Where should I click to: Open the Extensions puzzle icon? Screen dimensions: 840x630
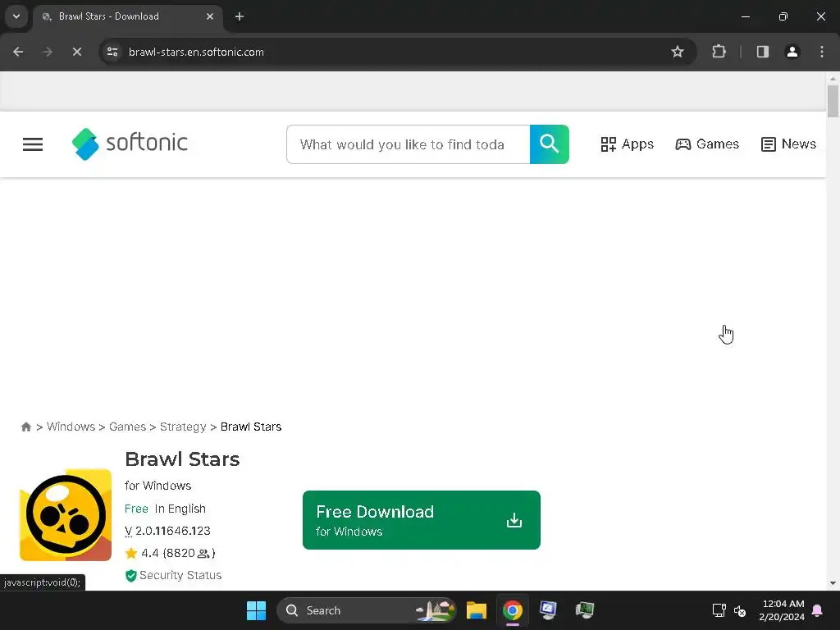[x=719, y=52]
